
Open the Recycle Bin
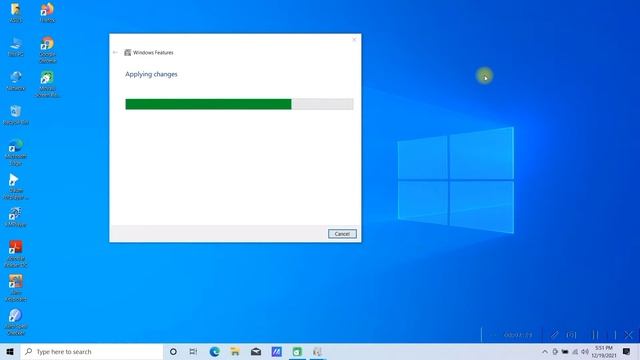(x=16, y=115)
